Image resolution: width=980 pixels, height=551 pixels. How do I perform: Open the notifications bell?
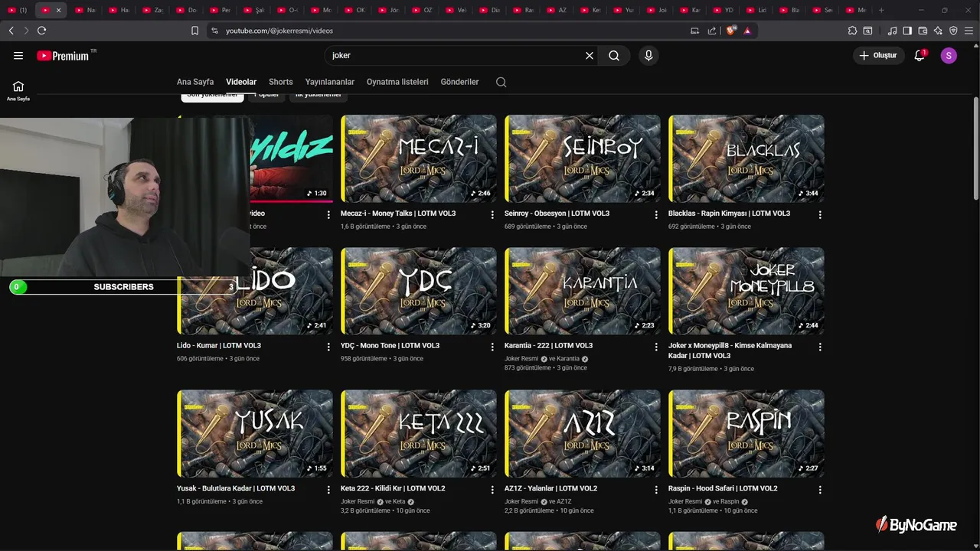(920, 56)
